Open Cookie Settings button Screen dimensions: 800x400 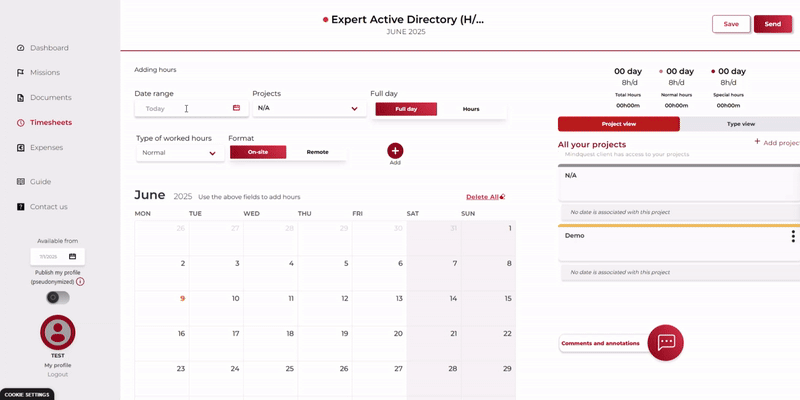click(x=27, y=394)
